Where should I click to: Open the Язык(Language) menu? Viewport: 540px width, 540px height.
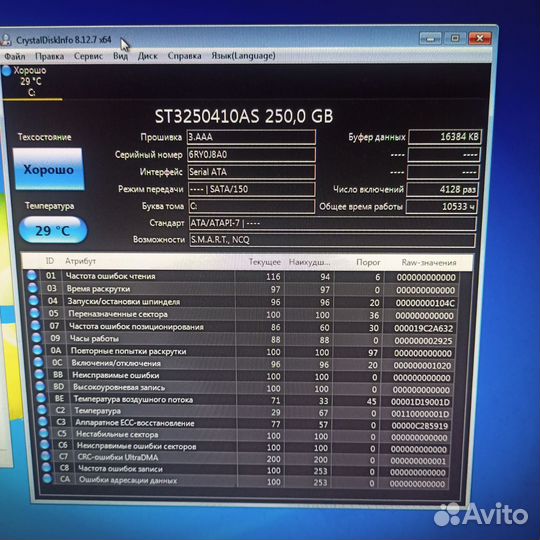click(x=243, y=56)
